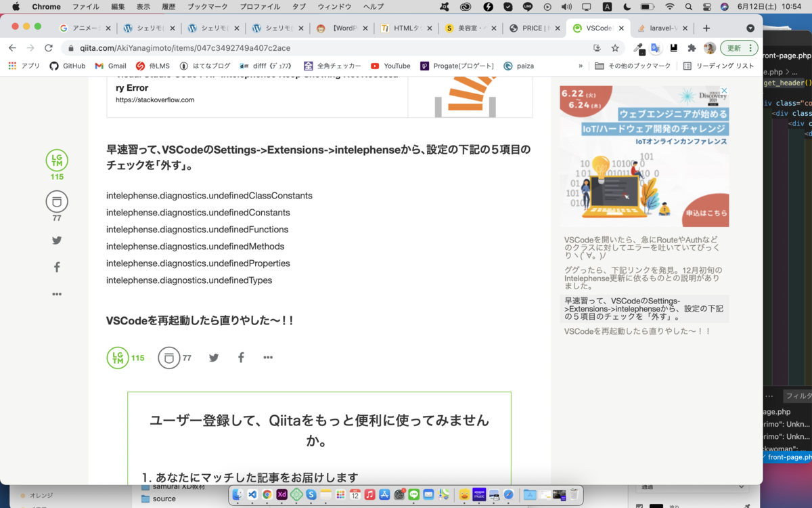The height and width of the screenshot is (508, 812).
Task: Click the Google Translate extension icon
Action: tap(655, 49)
